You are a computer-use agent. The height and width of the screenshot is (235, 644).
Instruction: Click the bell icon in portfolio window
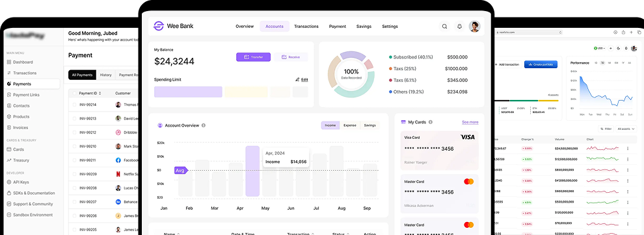point(626,49)
